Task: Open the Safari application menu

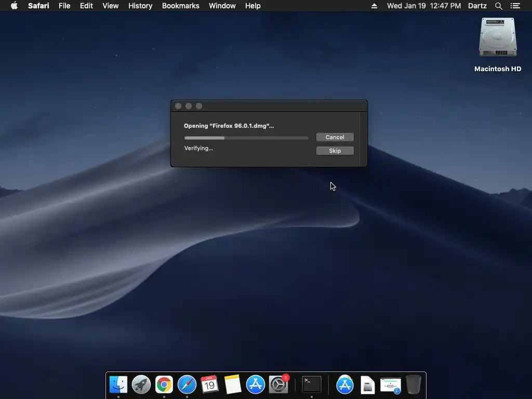Action: click(38, 6)
